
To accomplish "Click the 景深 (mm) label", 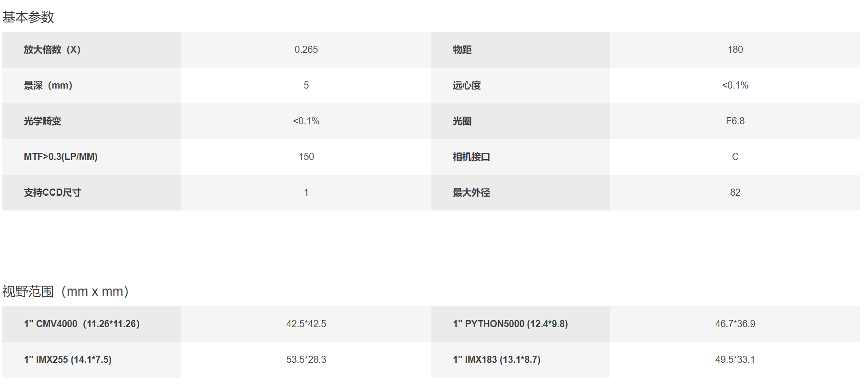I will tap(48, 85).
